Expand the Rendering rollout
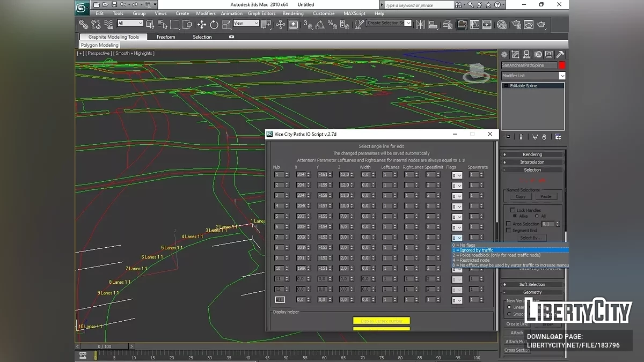 532,154
